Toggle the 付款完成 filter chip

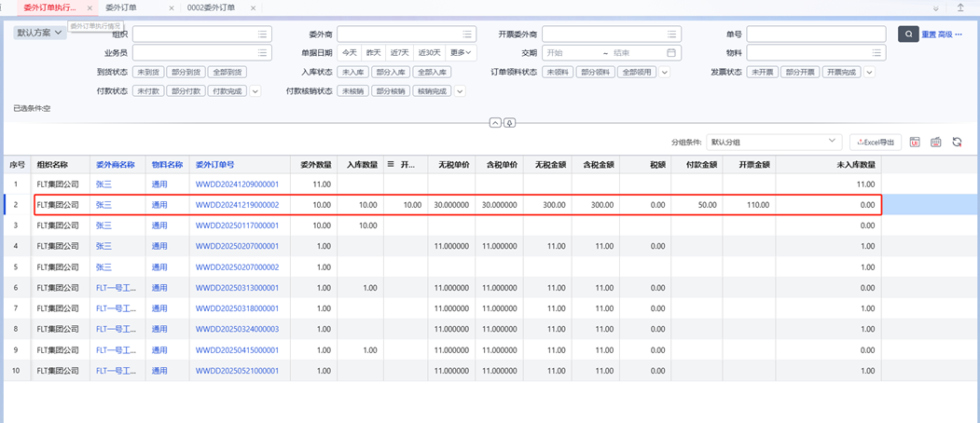[x=228, y=91]
